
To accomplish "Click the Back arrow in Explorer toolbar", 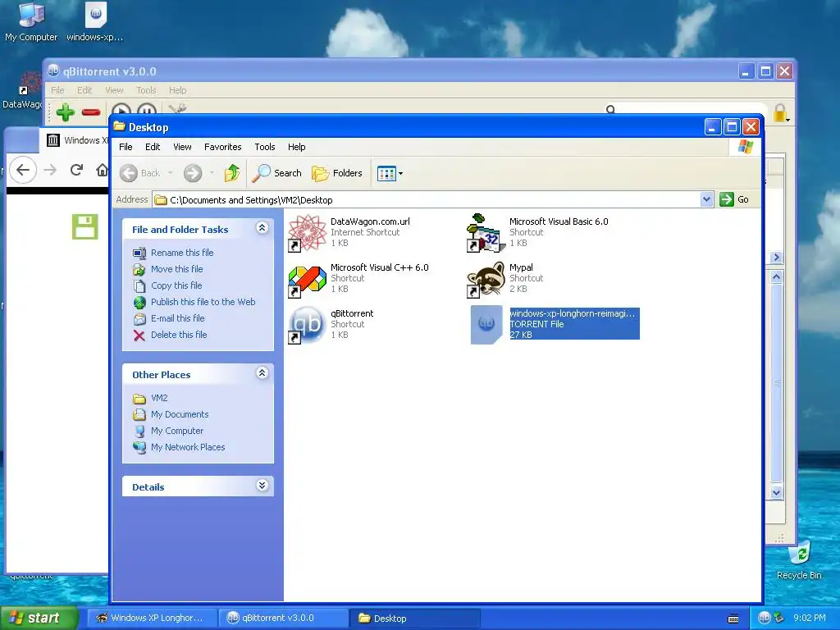I will pos(129,173).
